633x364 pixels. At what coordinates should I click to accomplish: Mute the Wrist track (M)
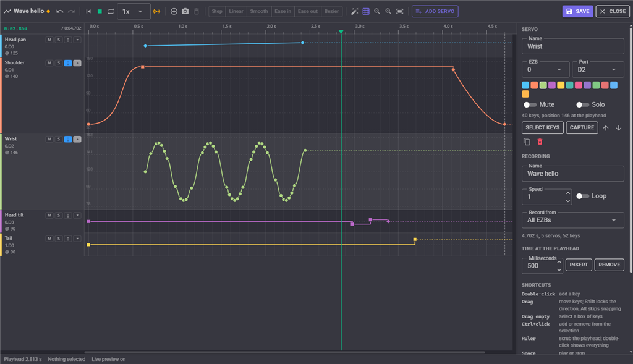point(49,139)
